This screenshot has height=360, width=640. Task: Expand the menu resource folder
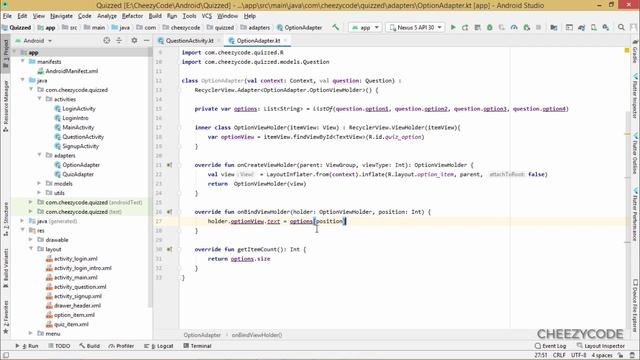[x=31, y=333]
